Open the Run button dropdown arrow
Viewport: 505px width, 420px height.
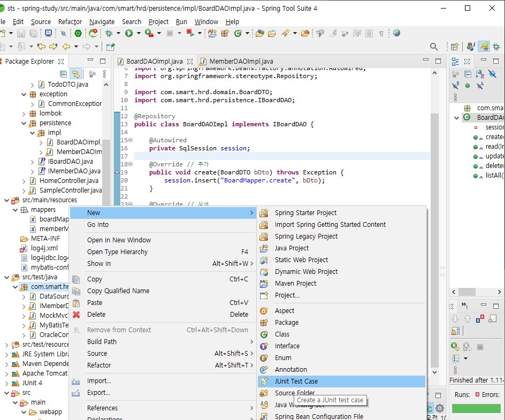click(x=139, y=33)
